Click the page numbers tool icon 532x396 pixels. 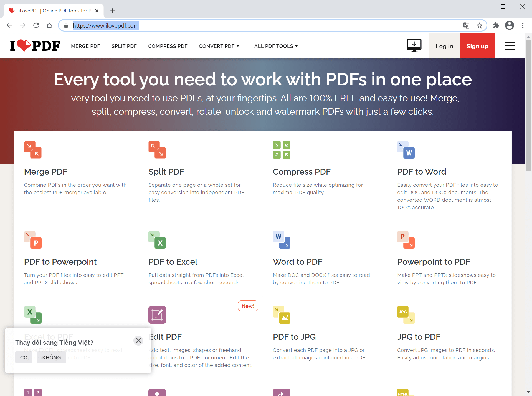point(33,392)
